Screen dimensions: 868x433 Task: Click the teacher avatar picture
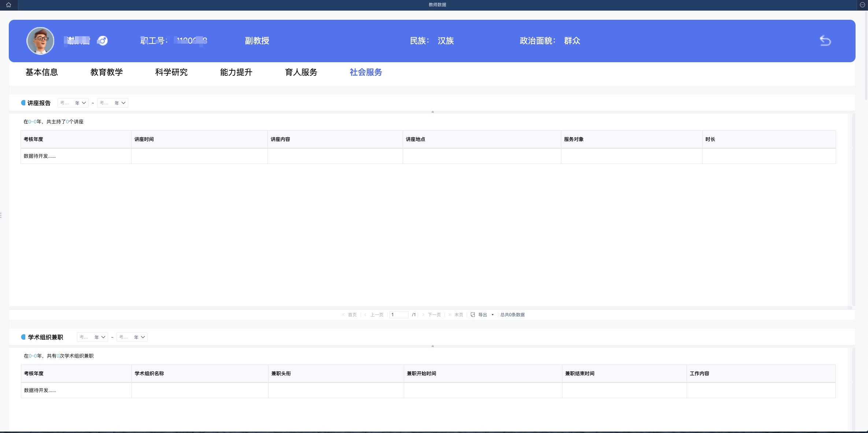40,41
